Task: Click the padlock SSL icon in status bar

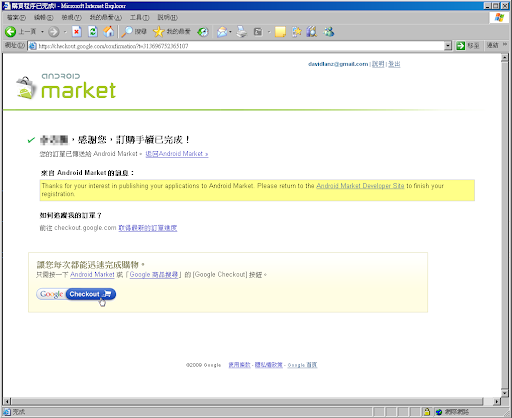Action: (x=426, y=412)
